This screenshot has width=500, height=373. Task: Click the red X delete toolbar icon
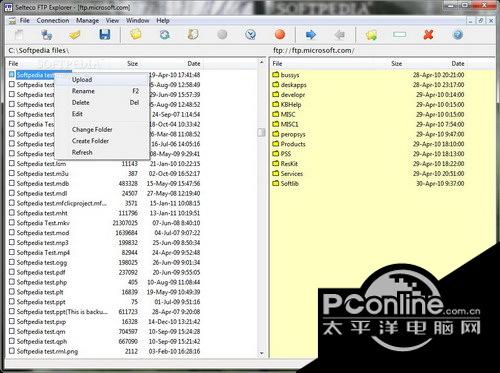(428, 34)
